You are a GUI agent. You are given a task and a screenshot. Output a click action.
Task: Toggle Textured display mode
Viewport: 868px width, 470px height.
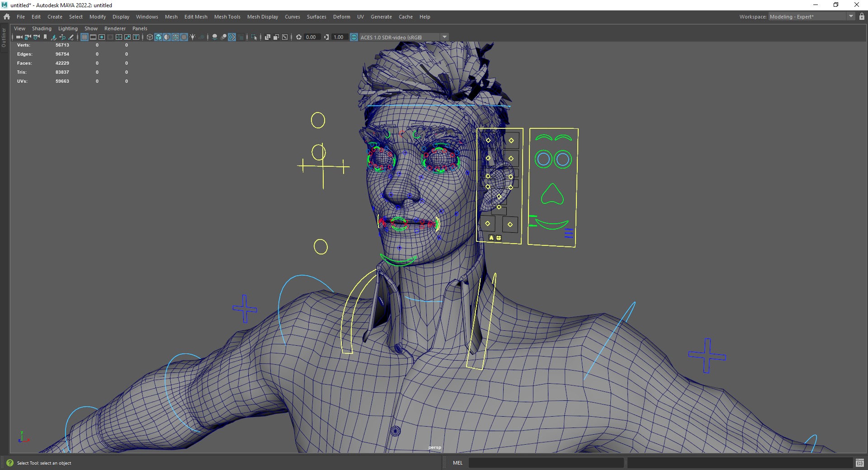[x=184, y=37]
